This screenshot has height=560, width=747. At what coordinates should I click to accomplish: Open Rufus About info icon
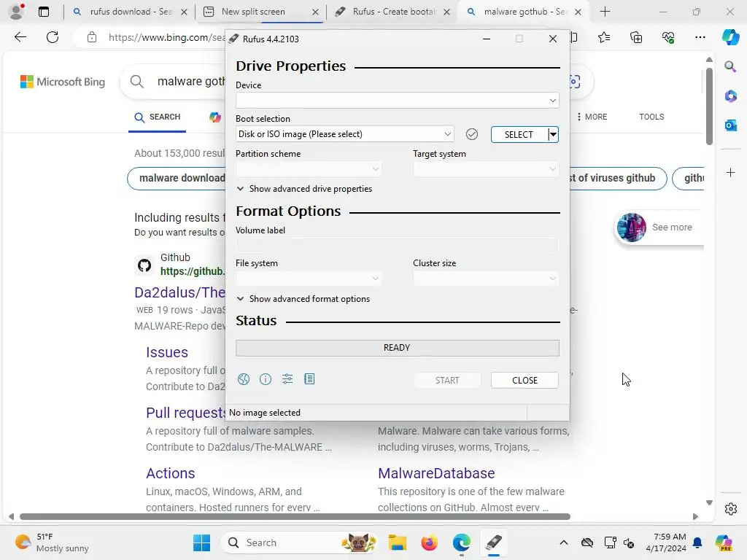click(x=266, y=379)
